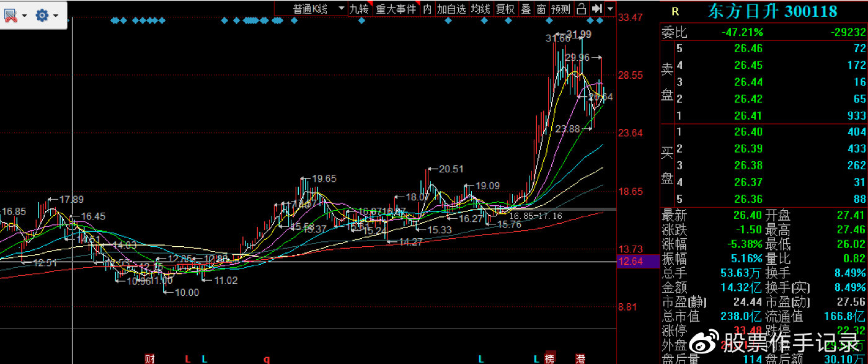Image resolution: width=868 pixels, height=364 pixels.
Task: Click the R badge beside stock name
Action: (675, 11)
